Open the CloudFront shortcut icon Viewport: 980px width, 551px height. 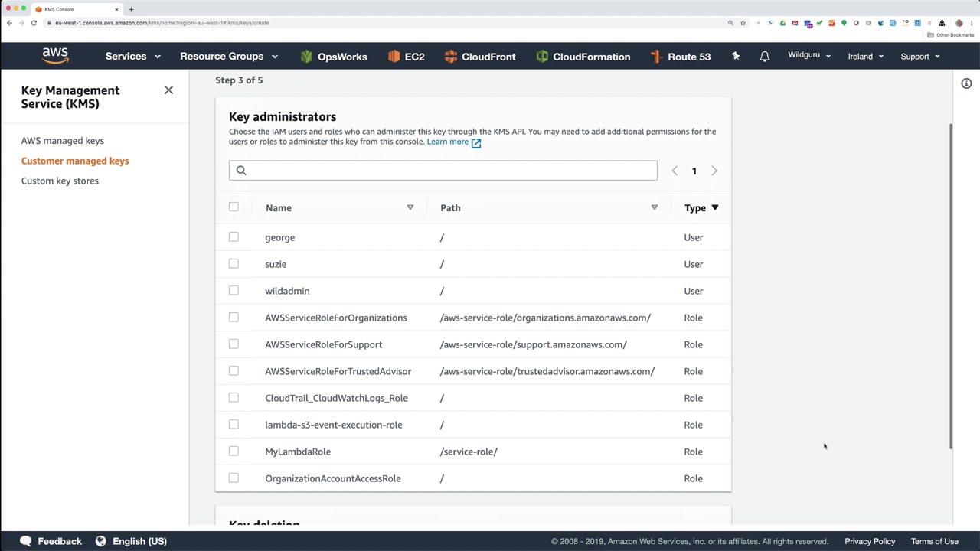(451, 57)
